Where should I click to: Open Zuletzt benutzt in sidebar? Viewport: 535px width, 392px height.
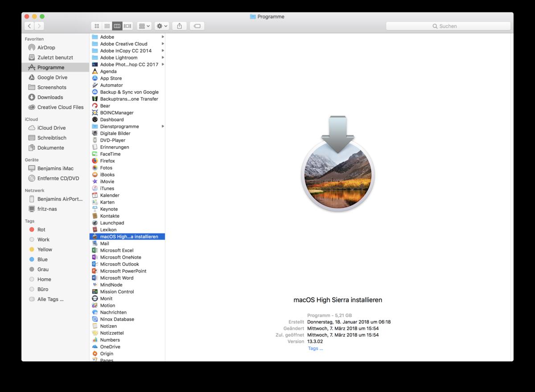pos(55,57)
